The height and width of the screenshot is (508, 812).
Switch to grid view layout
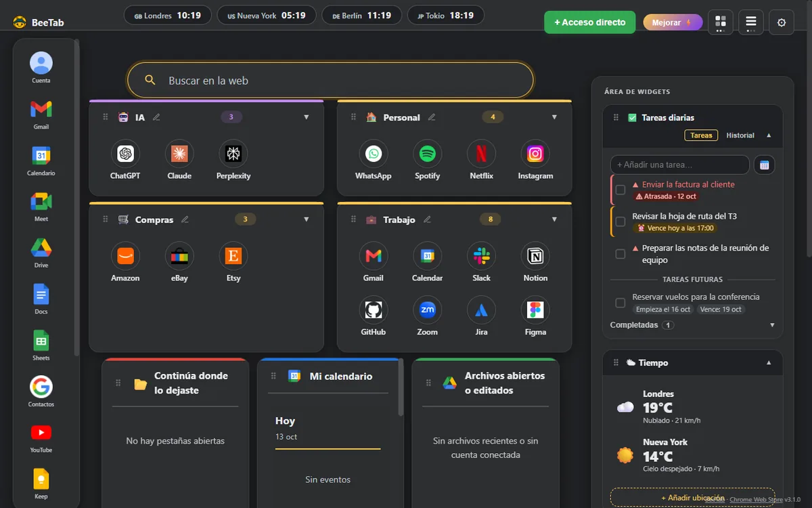pyautogui.click(x=721, y=22)
